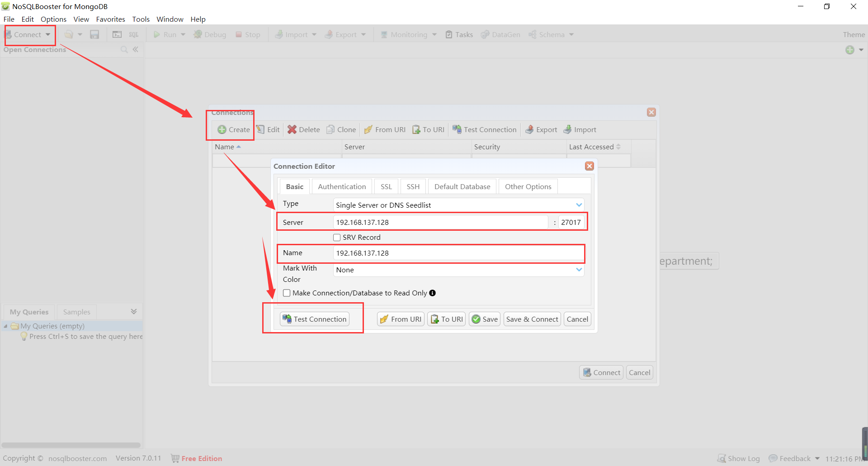Viewport: 868px width, 466px height.
Task: Click the Debug toolbar button
Action: (210, 34)
